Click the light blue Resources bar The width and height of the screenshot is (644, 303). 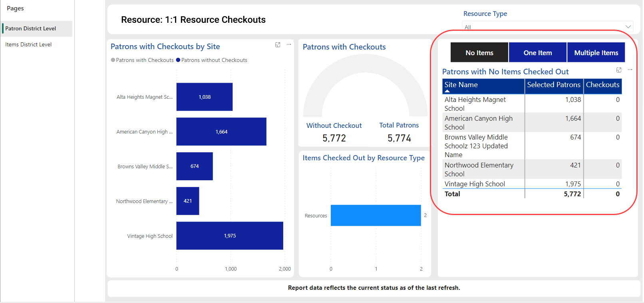tap(376, 215)
